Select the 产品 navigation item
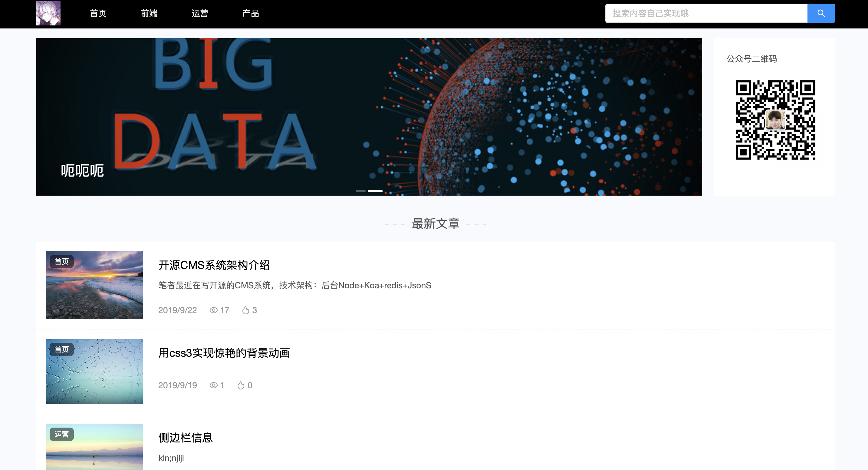 251,14
